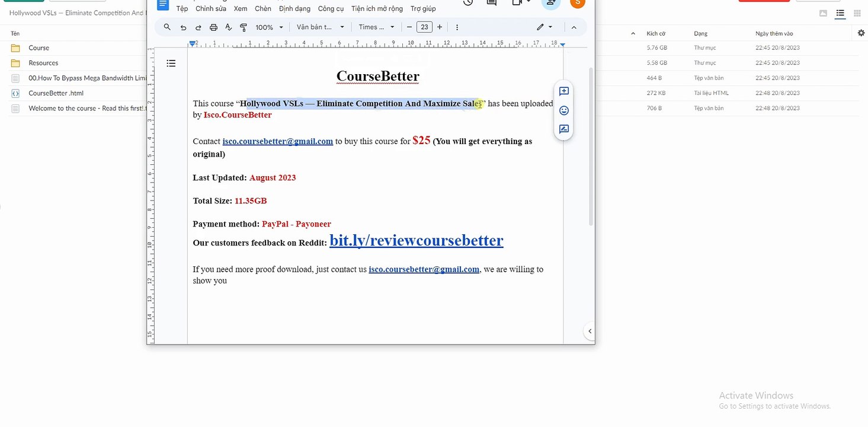Viewport: 868px width, 427px height.
Task: Open the Tệp menu
Action: [x=182, y=9]
